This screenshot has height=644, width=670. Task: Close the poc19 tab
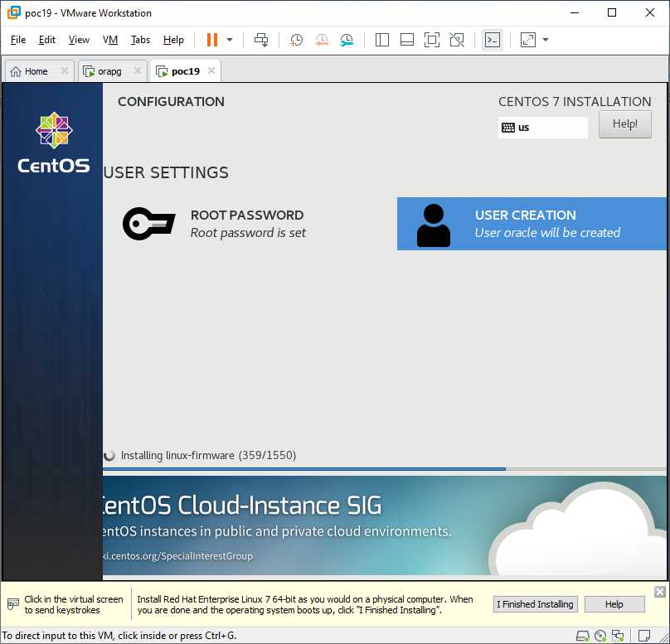tap(211, 71)
